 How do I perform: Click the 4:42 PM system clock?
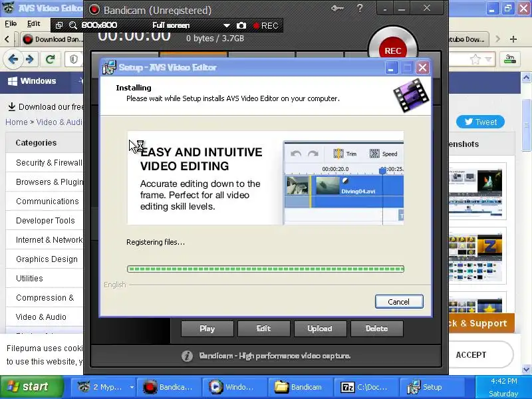(504, 381)
